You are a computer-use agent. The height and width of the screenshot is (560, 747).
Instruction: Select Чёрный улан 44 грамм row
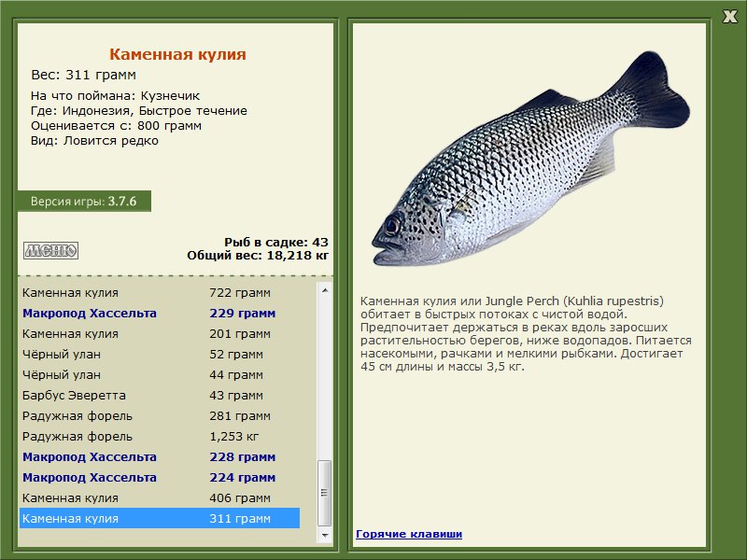click(160, 375)
